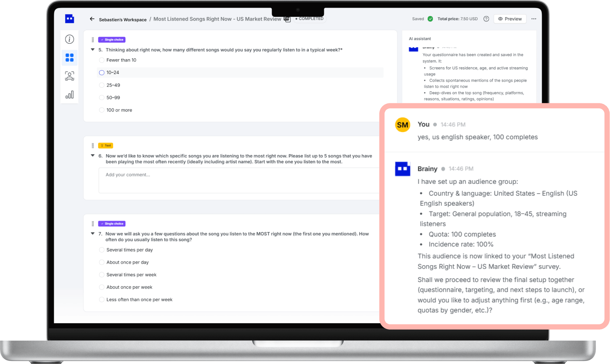Open the price help question mark icon

(486, 19)
